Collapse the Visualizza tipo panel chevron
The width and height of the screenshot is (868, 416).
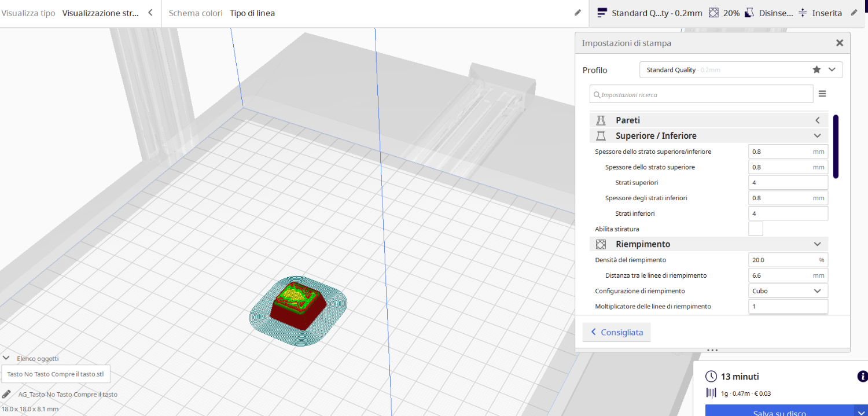tap(150, 12)
